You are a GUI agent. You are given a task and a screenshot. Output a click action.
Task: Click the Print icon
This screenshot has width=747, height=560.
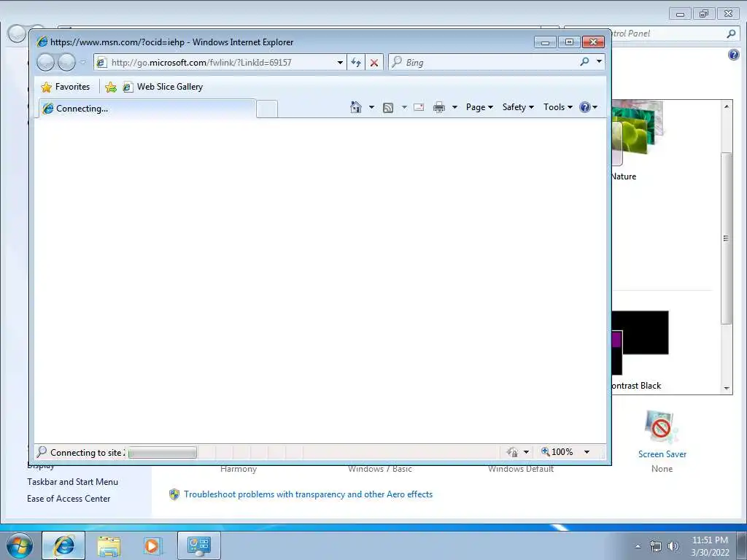[x=438, y=107]
